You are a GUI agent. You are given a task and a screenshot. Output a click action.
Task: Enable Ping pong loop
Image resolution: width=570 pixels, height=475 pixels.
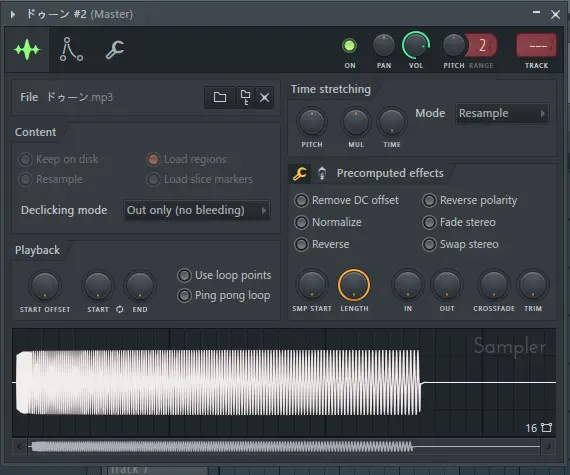click(x=224, y=295)
